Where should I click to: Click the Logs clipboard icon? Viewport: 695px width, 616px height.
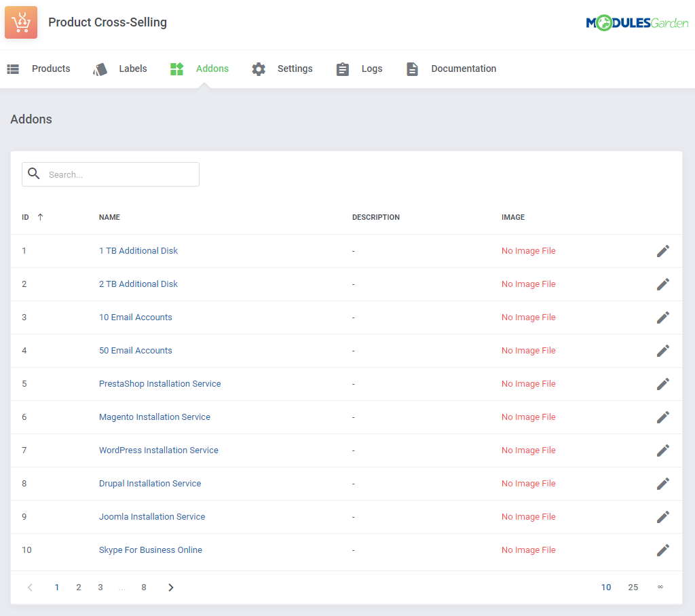pyautogui.click(x=342, y=69)
